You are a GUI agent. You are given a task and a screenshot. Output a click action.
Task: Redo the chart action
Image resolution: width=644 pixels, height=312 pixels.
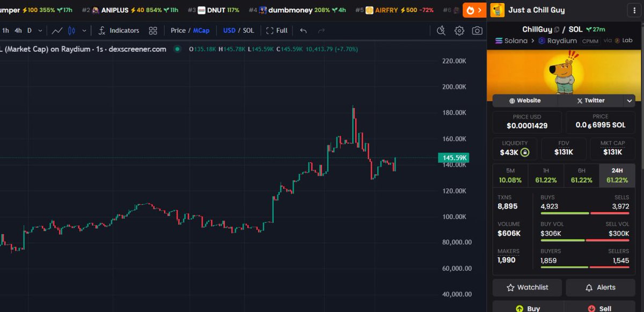(321, 31)
